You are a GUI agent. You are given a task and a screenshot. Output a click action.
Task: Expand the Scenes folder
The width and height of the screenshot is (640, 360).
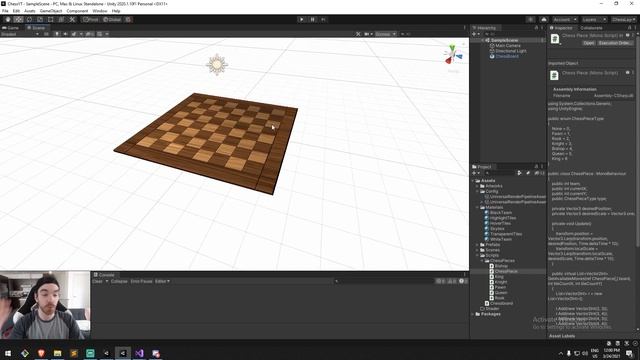click(478, 250)
